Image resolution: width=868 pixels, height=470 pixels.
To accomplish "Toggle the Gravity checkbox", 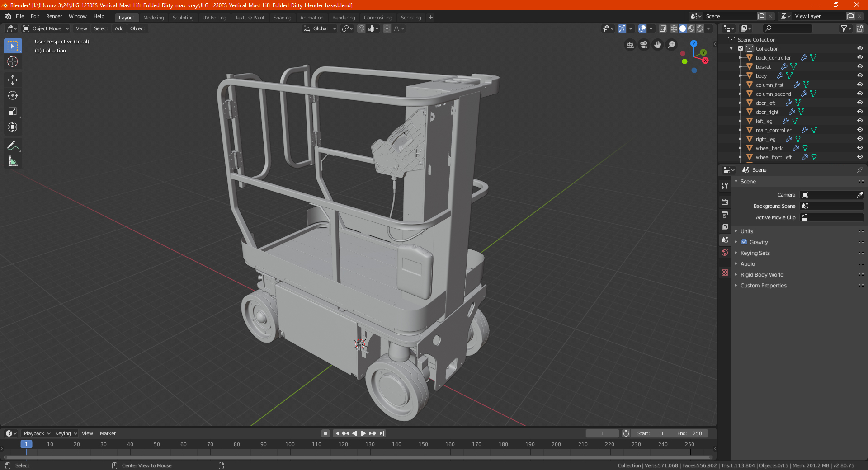I will coord(744,242).
